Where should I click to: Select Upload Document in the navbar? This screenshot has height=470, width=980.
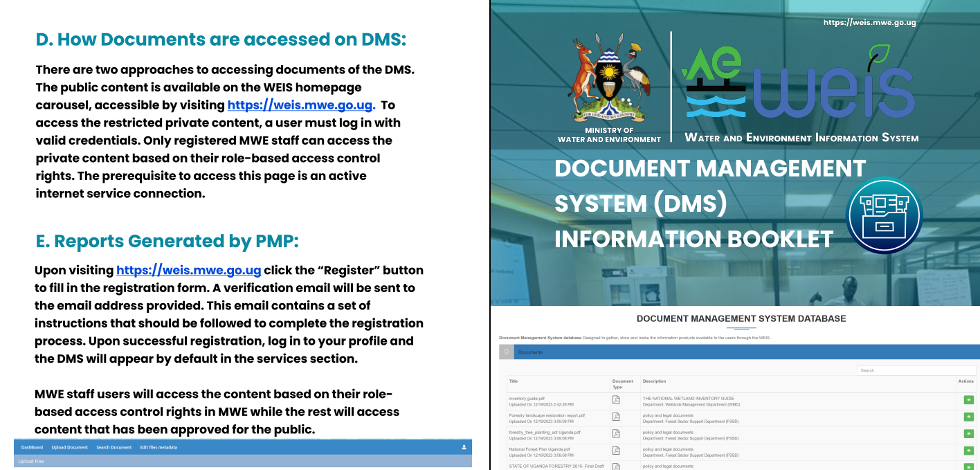click(70, 447)
